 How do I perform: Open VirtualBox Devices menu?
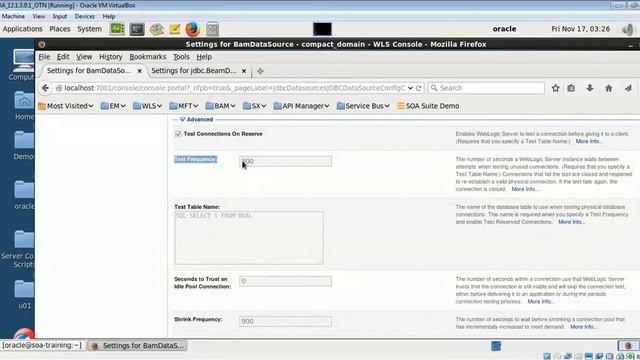click(x=84, y=16)
